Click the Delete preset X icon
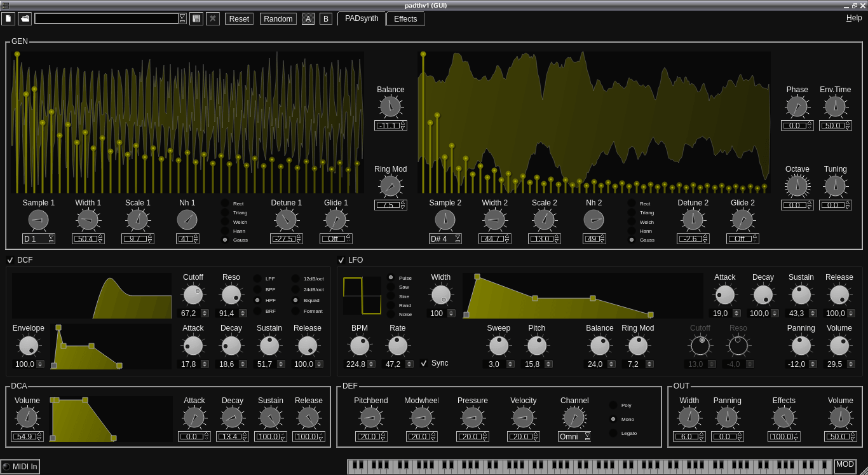Viewport: 868px width, 475px height. tap(213, 18)
